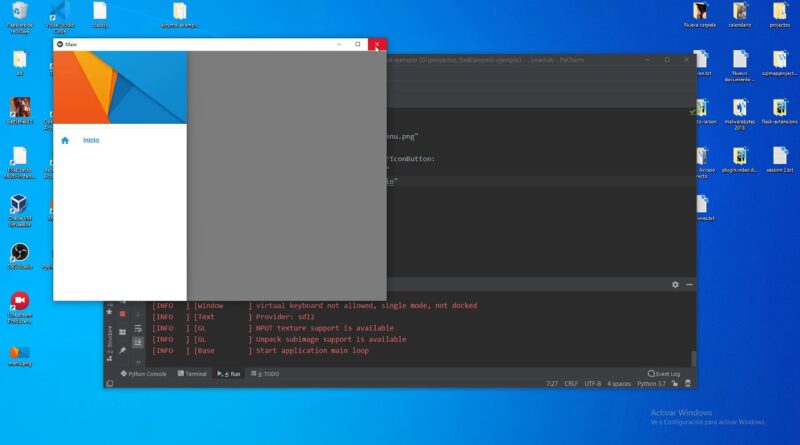This screenshot has width=800, height=445.
Task: Select the red screen recorder desktop icon
Action: [x=19, y=307]
